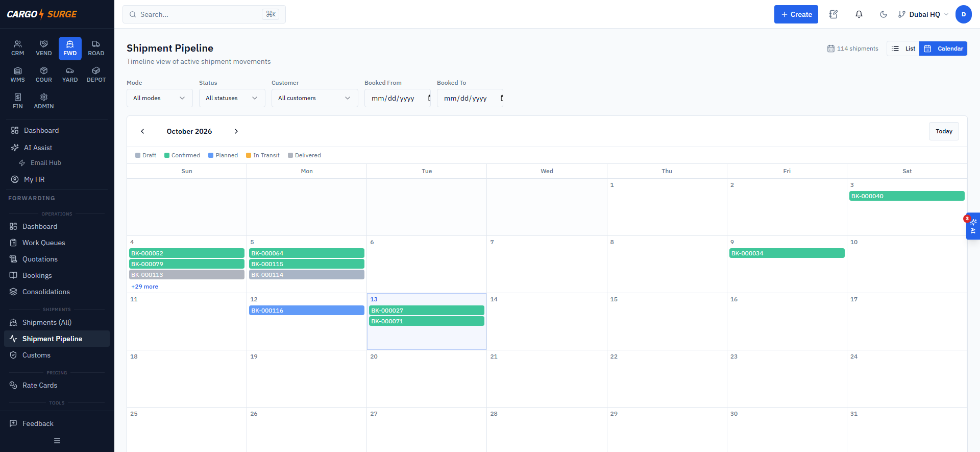This screenshot has height=452, width=980.
Task: Switch to List view
Action: coord(903,49)
